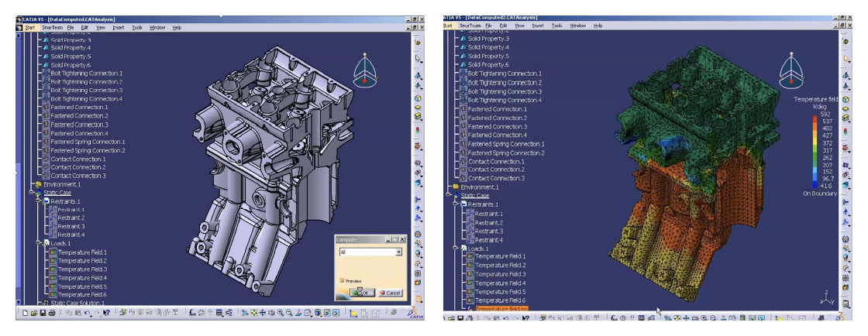Click Zoom In icon in right window toolbar
Screen dimensions: 868x336
point(704,318)
